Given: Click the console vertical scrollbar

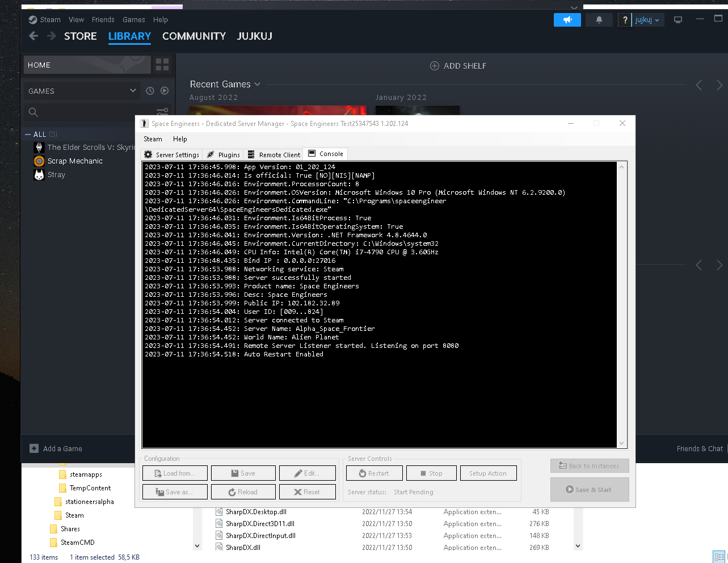Looking at the screenshot, I should 621,304.
